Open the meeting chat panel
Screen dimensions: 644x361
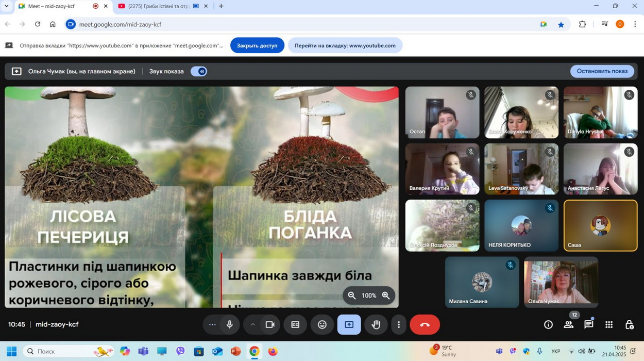(588, 324)
